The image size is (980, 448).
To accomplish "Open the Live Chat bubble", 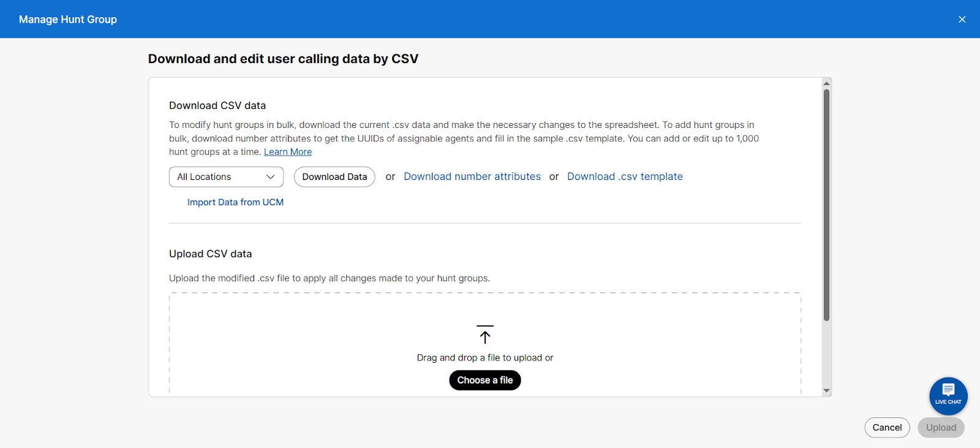I will [948, 396].
